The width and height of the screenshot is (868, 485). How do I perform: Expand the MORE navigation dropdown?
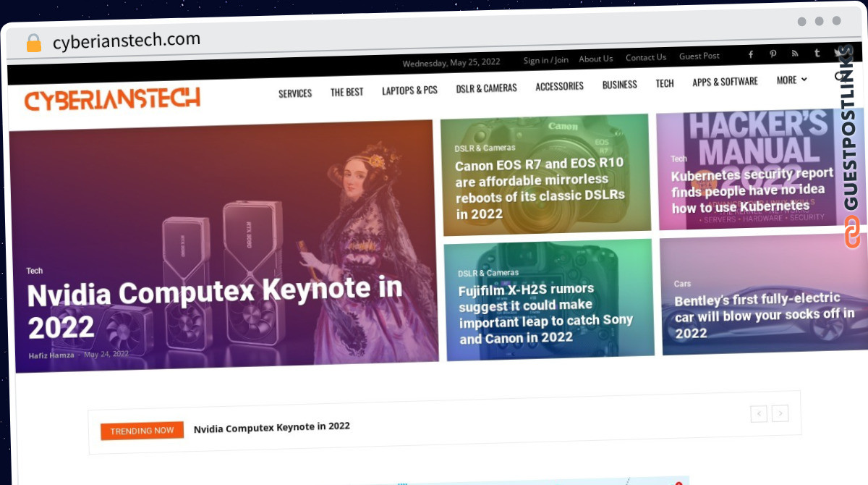(x=791, y=80)
